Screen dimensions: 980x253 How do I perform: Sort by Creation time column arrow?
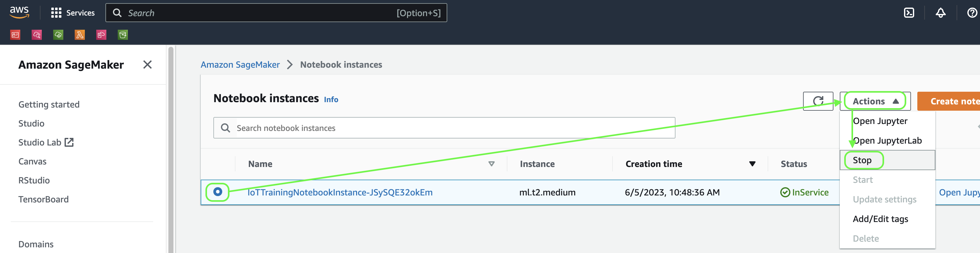752,164
